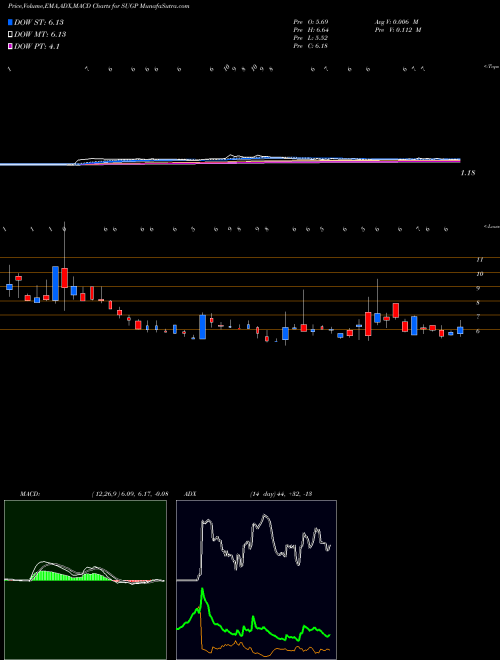Click the last blue candlestick on the right
This screenshot has width=500, height=660.
coord(460,330)
